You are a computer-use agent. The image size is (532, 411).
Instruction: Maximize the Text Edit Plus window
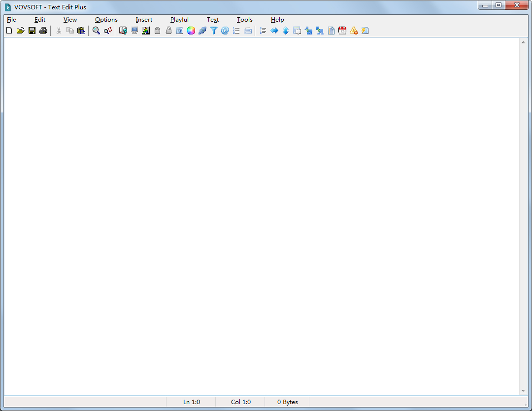(x=499, y=5)
